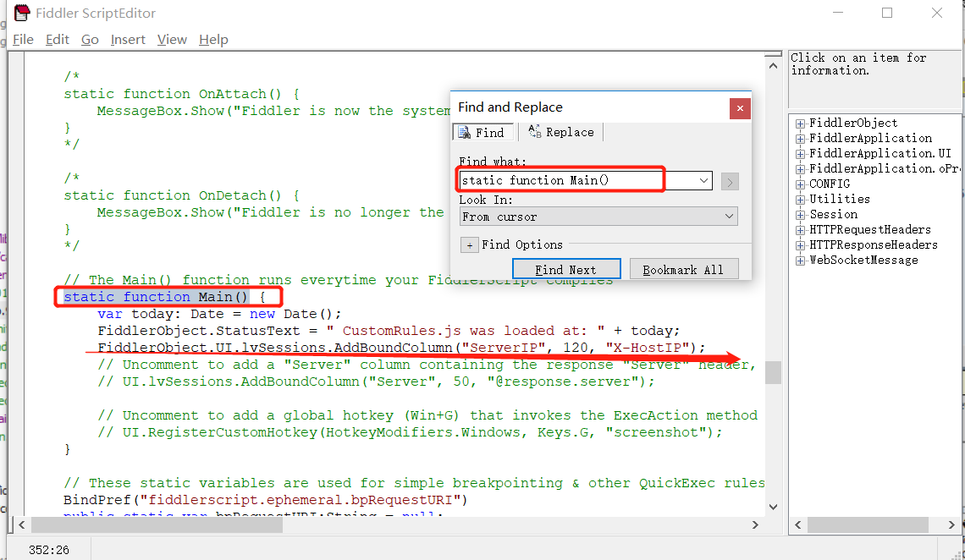
Task: Click the static function OnDetach() line
Action: pyautogui.click(x=181, y=195)
